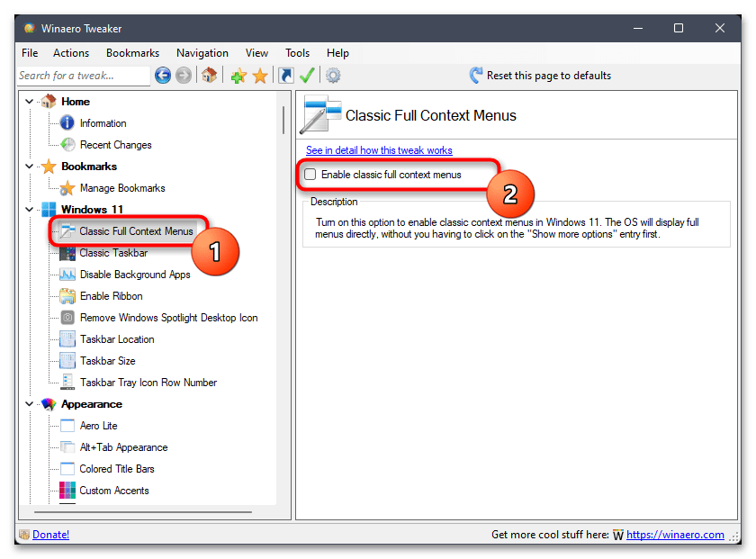The height and width of the screenshot is (559, 756).
Task: Click the Colored Title Bars icon
Action: (x=67, y=469)
